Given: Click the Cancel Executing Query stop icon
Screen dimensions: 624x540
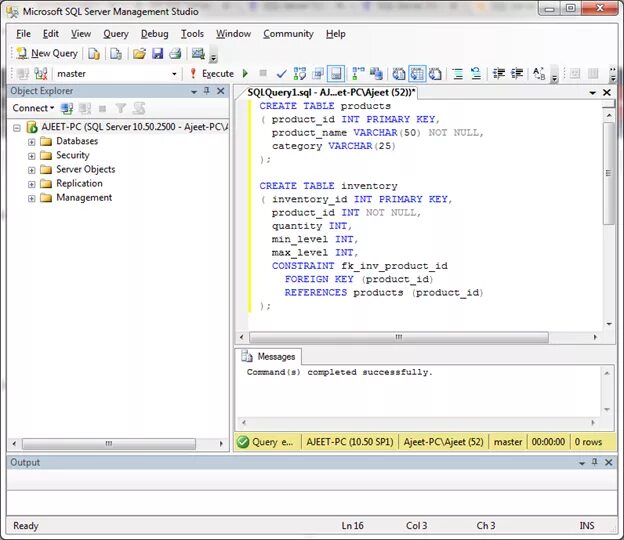Looking at the screenshot, I should [x=263, y=73].
